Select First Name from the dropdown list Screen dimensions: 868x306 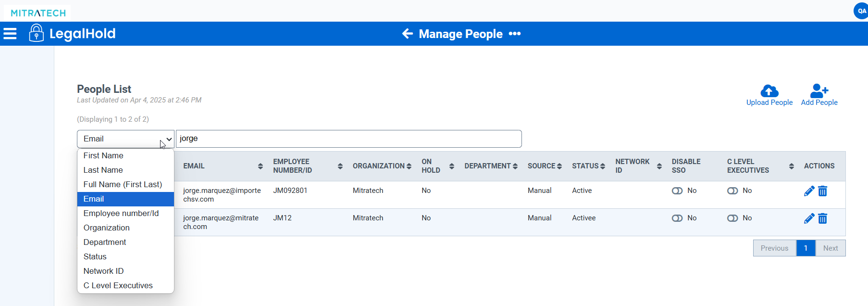coord(125,155)
